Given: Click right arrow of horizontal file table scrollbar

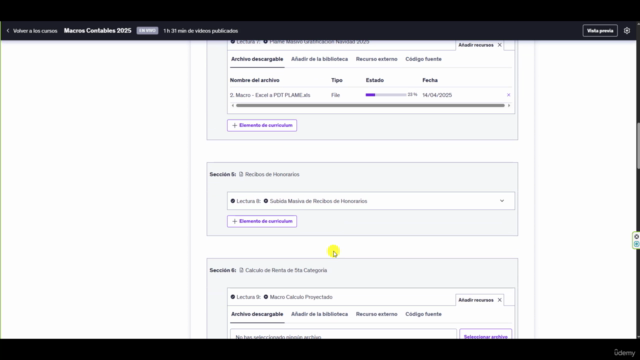Looking at the screenshot, I should 509,105.
